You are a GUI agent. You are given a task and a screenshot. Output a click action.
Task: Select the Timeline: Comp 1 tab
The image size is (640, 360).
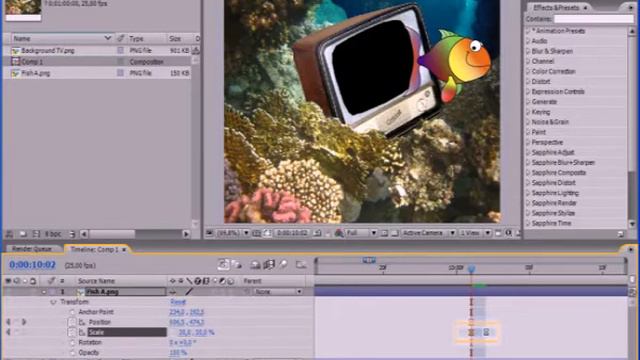[x=94, y=249]
